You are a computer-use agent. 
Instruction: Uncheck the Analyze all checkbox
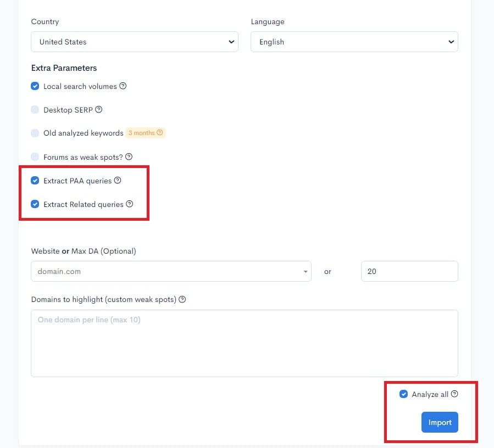(x=404, y=394)
